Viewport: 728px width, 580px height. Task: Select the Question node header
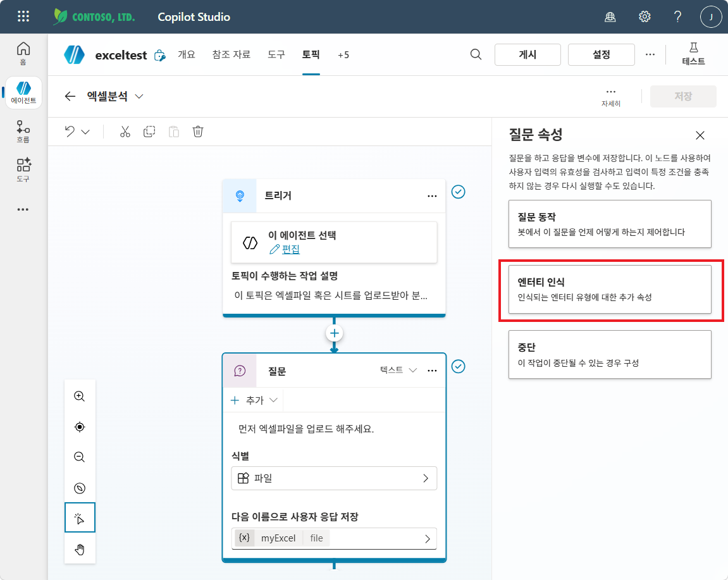(x=335, y=371)
